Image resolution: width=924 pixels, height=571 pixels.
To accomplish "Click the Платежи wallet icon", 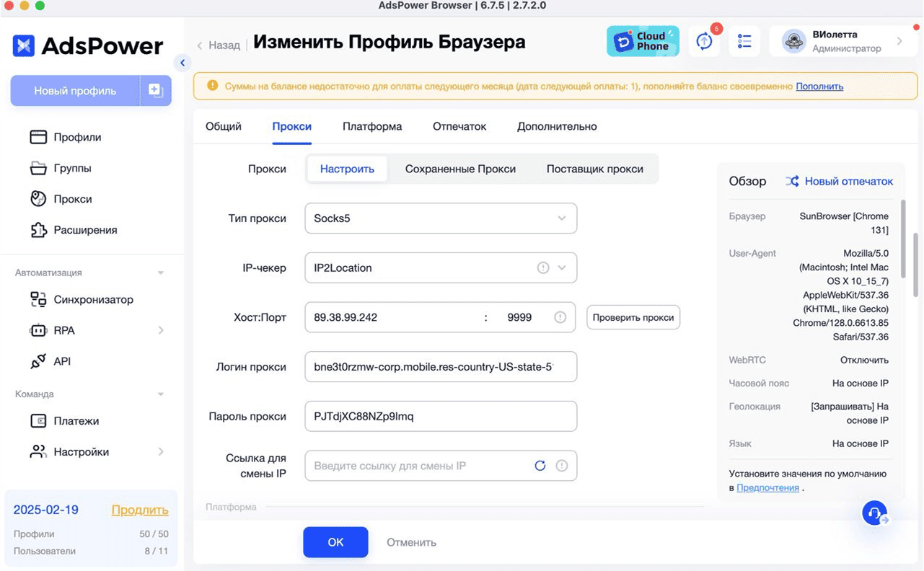I will click(38, 421).
